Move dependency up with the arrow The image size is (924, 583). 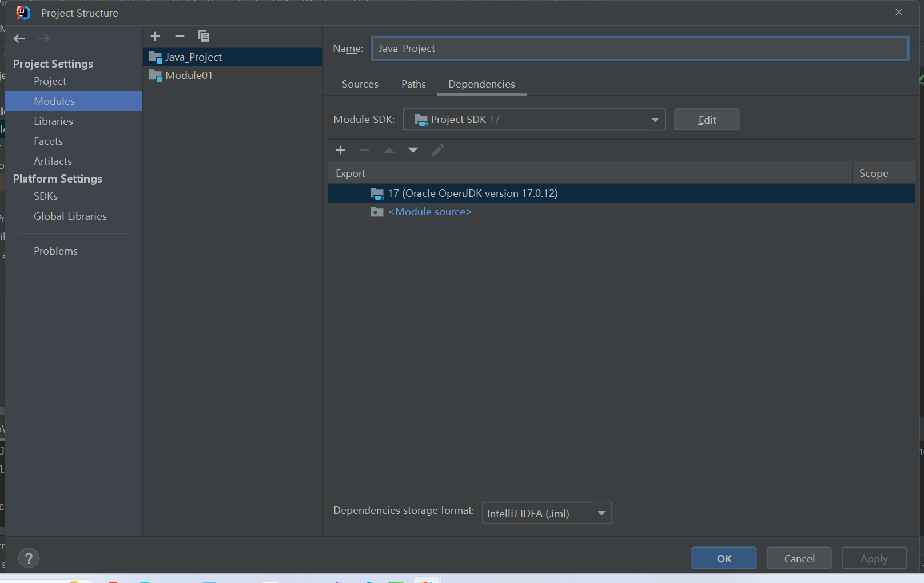[389, 150]
